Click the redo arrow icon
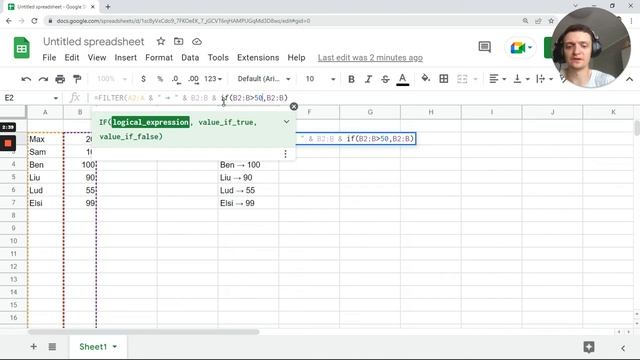640x360 pixels. (x=43, y=79)
